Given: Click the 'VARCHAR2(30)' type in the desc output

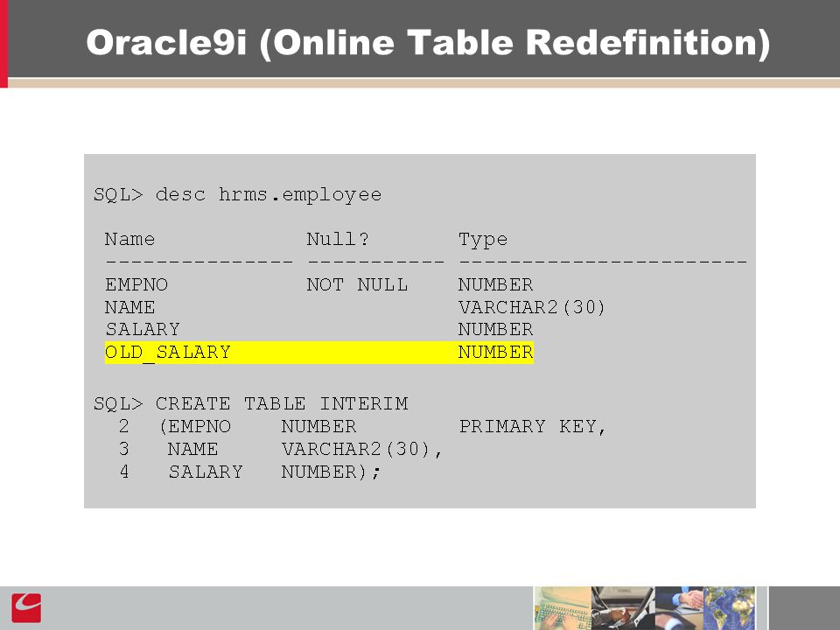Looking at the screenshot, I should 531,307.
